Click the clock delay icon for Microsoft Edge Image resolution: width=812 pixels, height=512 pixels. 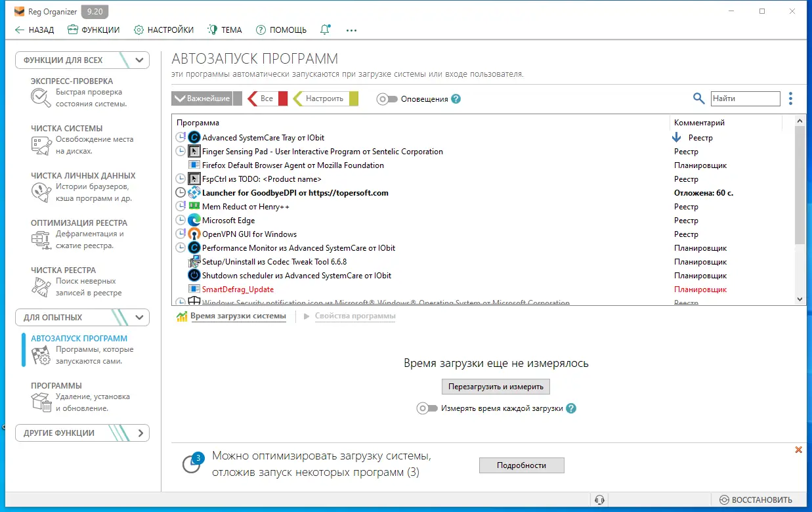pos(181,221)
